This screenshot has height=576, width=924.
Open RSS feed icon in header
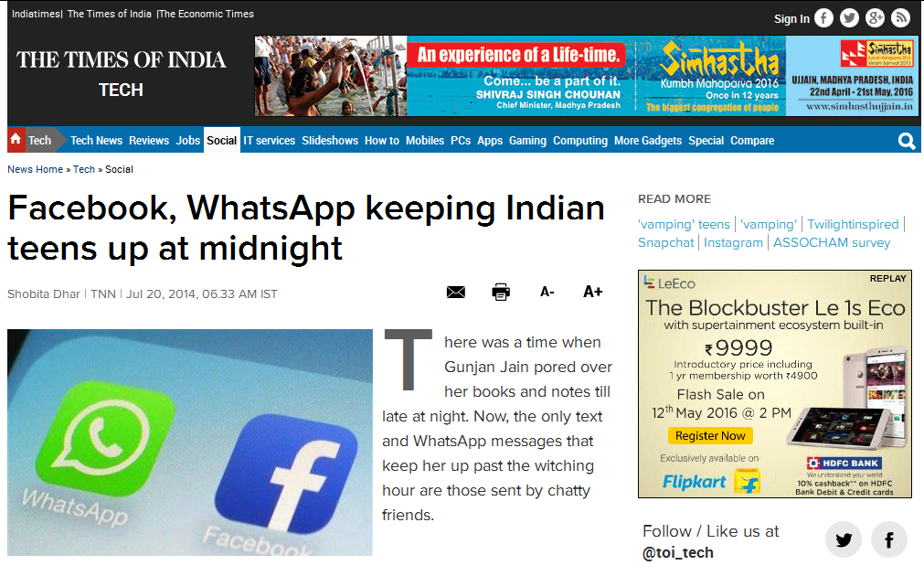pos(900,18)
